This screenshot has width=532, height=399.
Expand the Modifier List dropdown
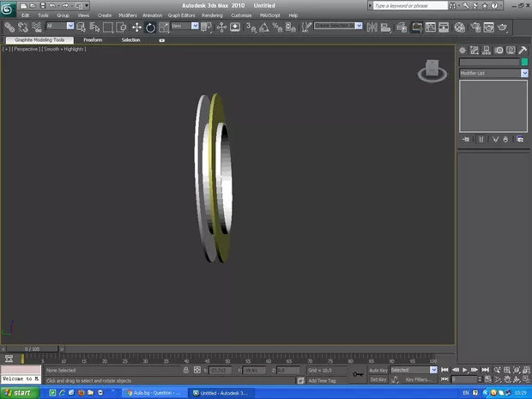click(x=524, y=74)
